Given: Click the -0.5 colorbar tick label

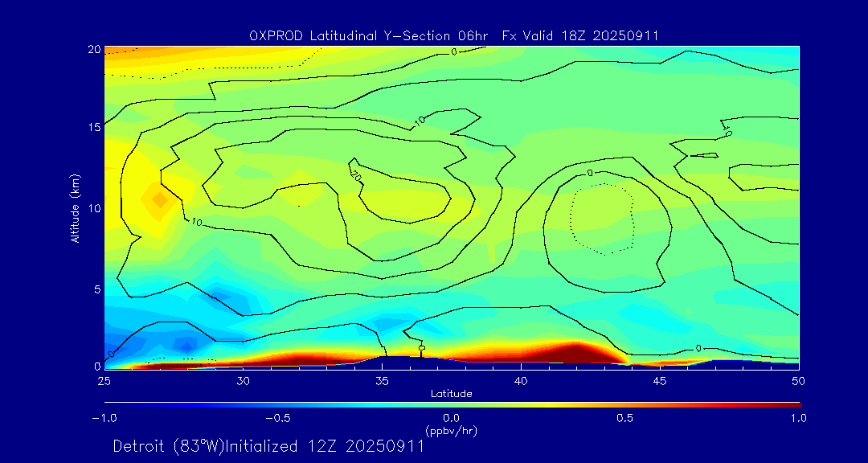Looking at the screenshot, I should point(276,418).
